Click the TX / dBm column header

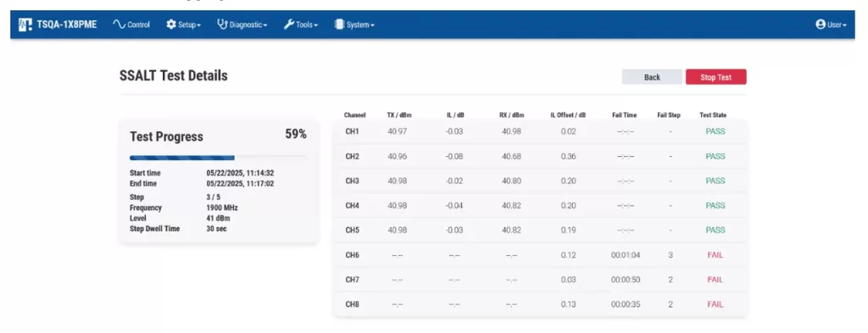point(399,115)
